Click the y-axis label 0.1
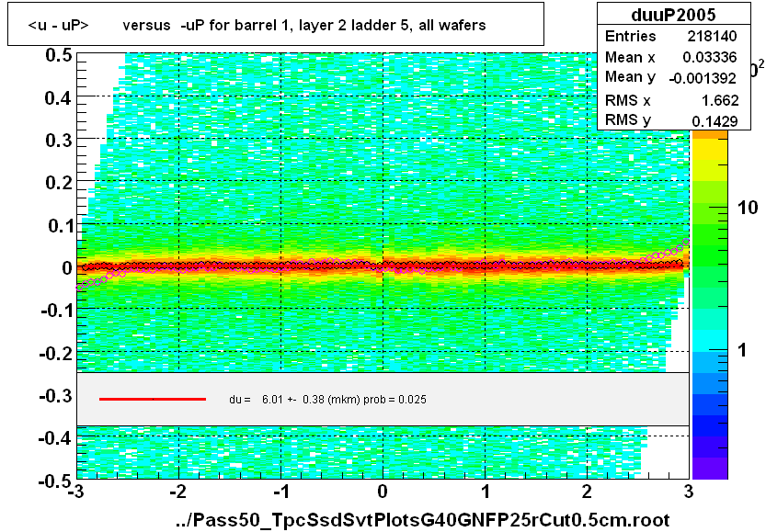The height and width of the screenshot is (532, 766). point(60,226)
